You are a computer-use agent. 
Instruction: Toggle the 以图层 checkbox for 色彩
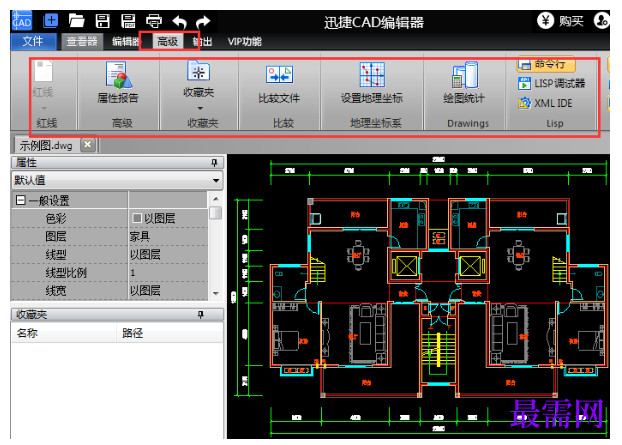pyautogui.click(x=137, y=218)
